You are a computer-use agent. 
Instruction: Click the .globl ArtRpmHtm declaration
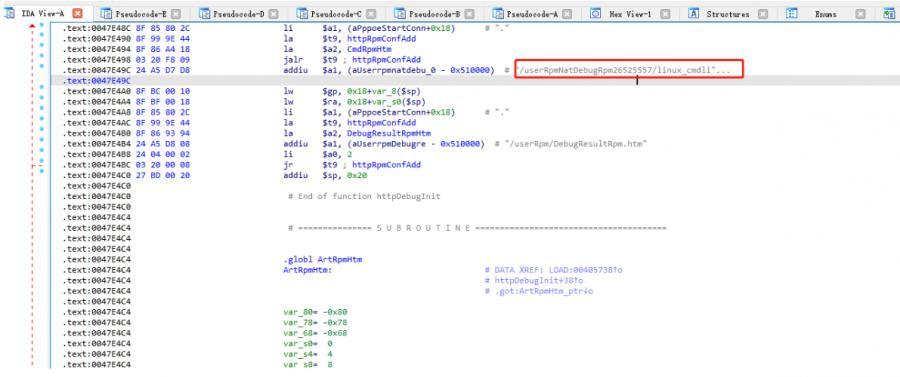click(323, 259)
